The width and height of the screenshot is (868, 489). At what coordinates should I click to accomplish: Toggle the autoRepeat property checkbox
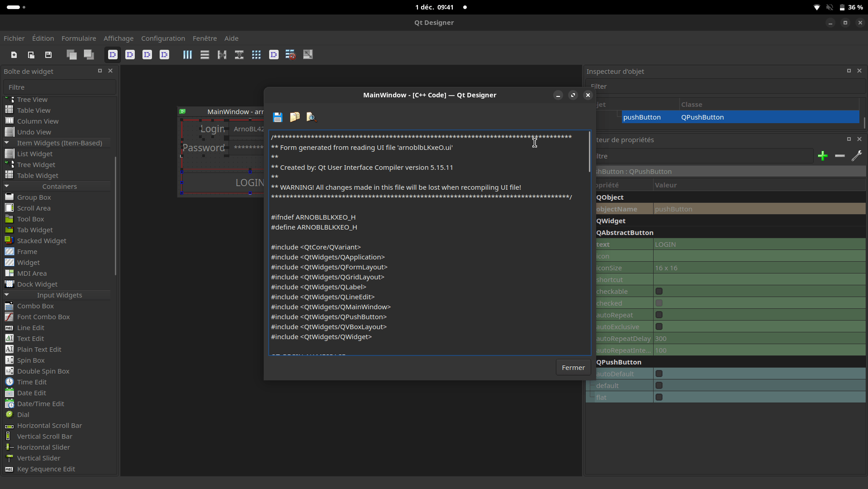click(659, 315)
